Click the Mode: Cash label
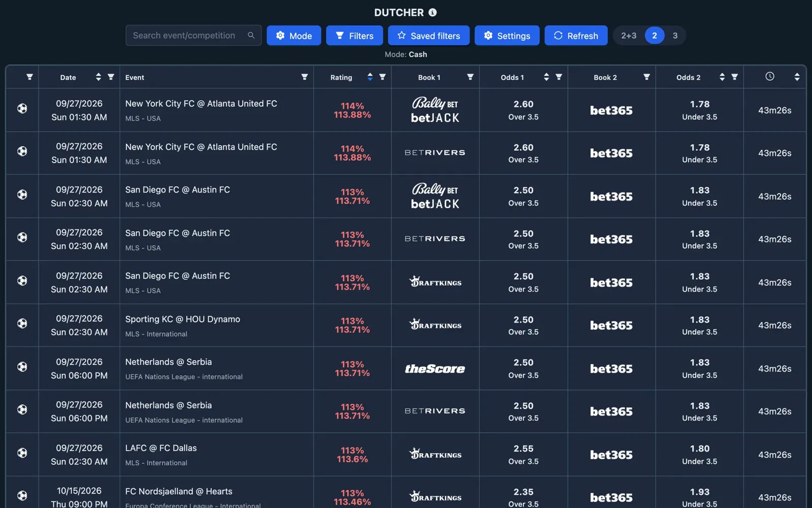The height and width of the screenshot is (508, 812). pyautogui.click(x=406, y=54)
